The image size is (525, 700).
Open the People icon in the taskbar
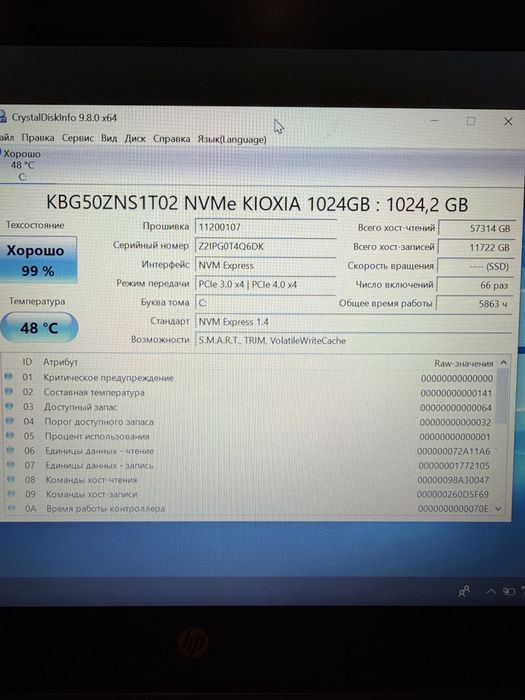pos(464,592)
